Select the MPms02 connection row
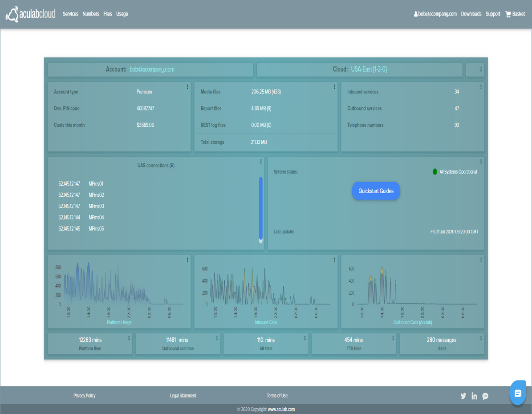Viewport: 532px width, 414px height. pos(81,195)
